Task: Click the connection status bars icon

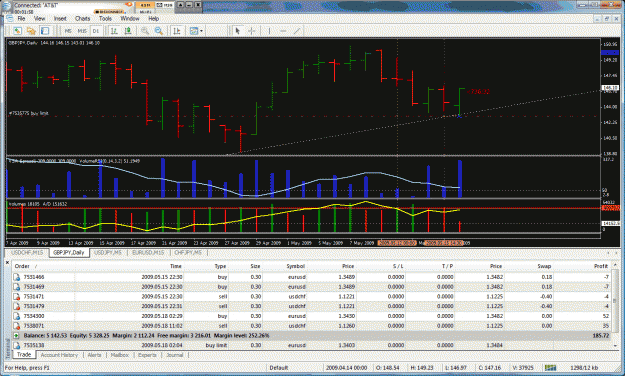Action: (551, 368)
